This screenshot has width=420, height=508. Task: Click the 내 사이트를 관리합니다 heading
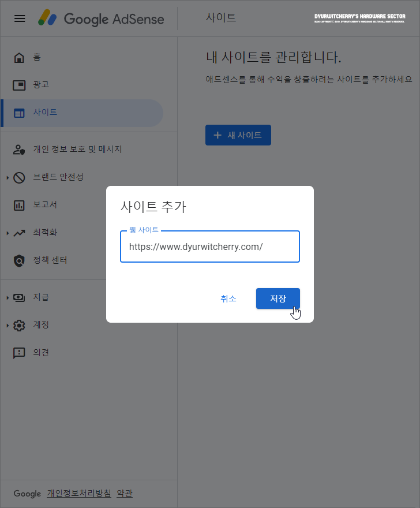click(273, 57)
